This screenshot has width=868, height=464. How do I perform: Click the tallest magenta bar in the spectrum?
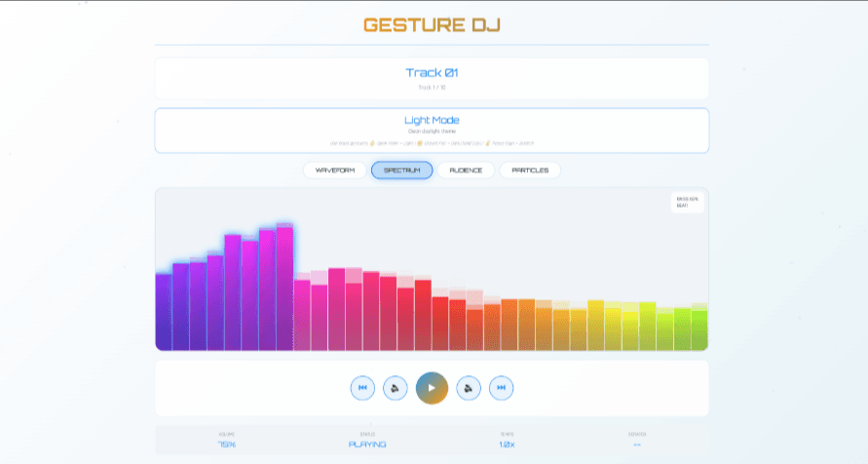[284, 288]
